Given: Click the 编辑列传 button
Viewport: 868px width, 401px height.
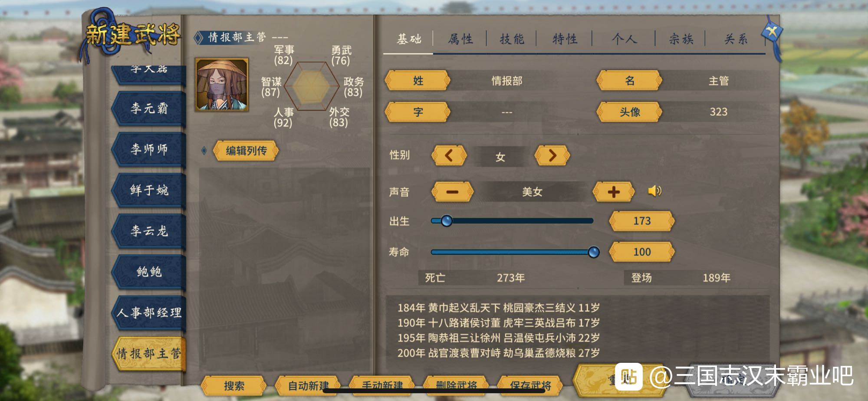Looking at the screenshot, I should (x=246, y=151).
